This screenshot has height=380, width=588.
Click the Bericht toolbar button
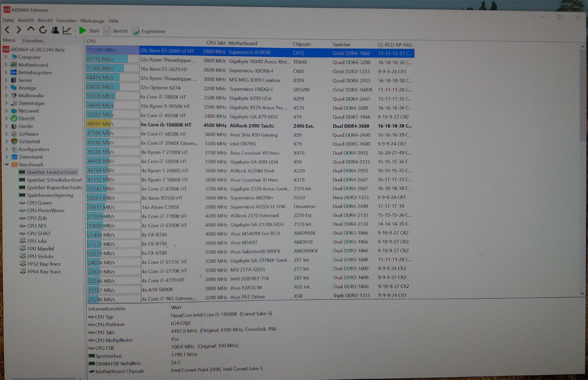point(116,31)
